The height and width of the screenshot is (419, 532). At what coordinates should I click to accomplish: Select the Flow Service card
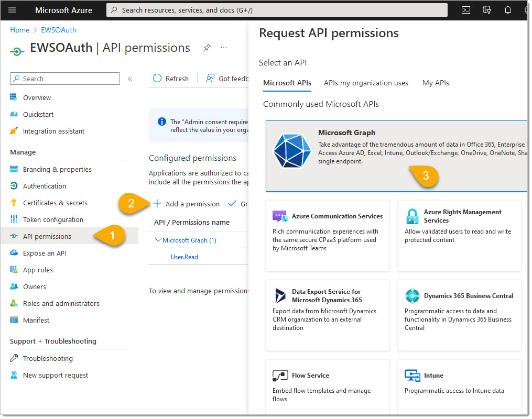click(328, 388)
